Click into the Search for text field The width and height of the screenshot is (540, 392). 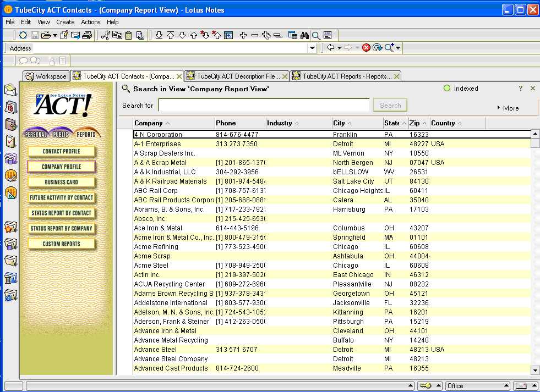pos(264,105)
